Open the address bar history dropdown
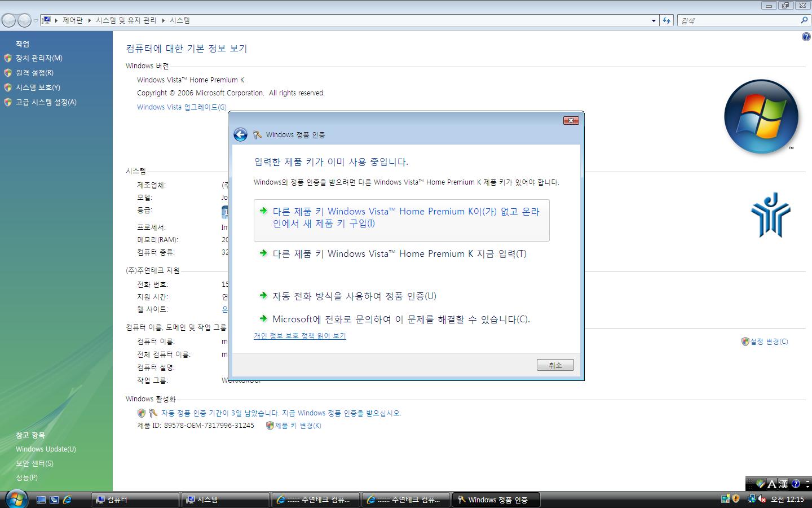 click(x=654, y=20)
